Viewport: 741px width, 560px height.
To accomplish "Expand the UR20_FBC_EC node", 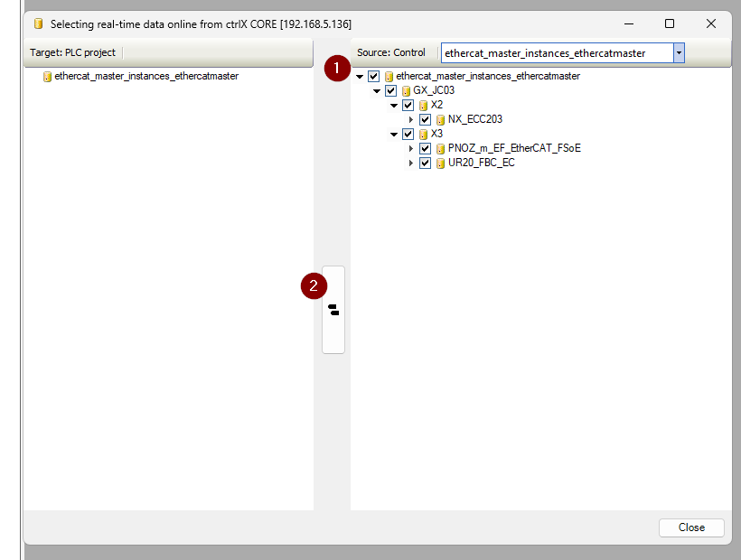I will [411, 163].
